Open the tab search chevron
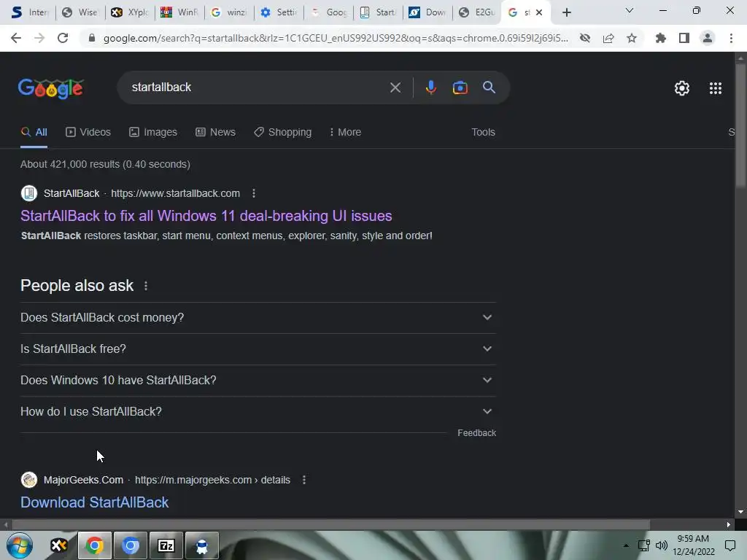 630,10
